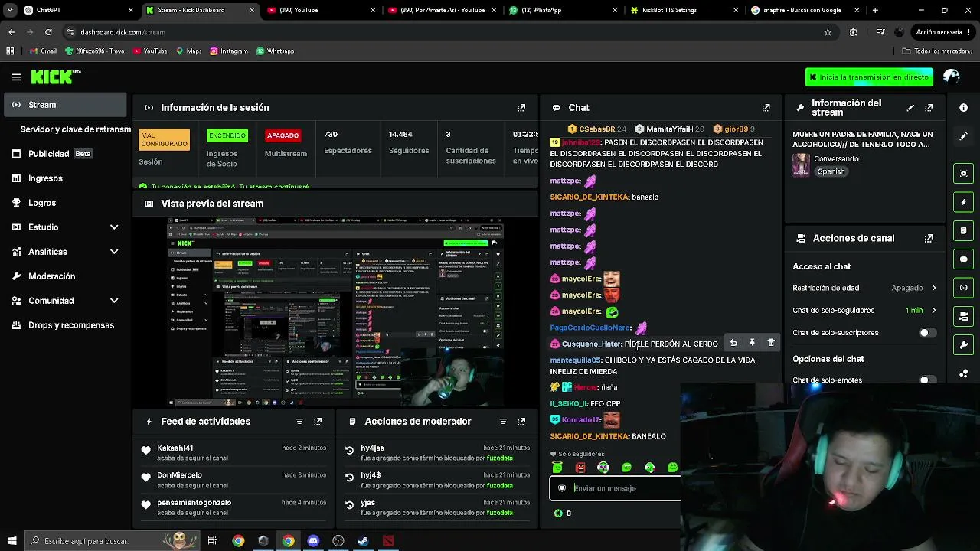Open filter options for Acciones de moderador

[x=503, y=422]
